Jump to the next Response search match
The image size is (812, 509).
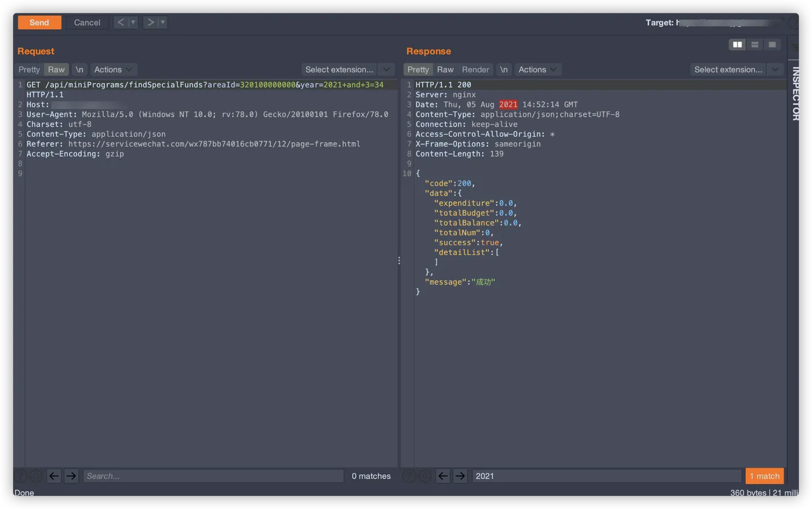point(461,476)
